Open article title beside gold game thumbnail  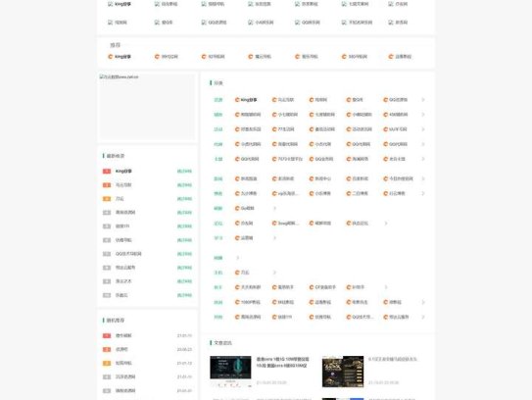[393, 359]
